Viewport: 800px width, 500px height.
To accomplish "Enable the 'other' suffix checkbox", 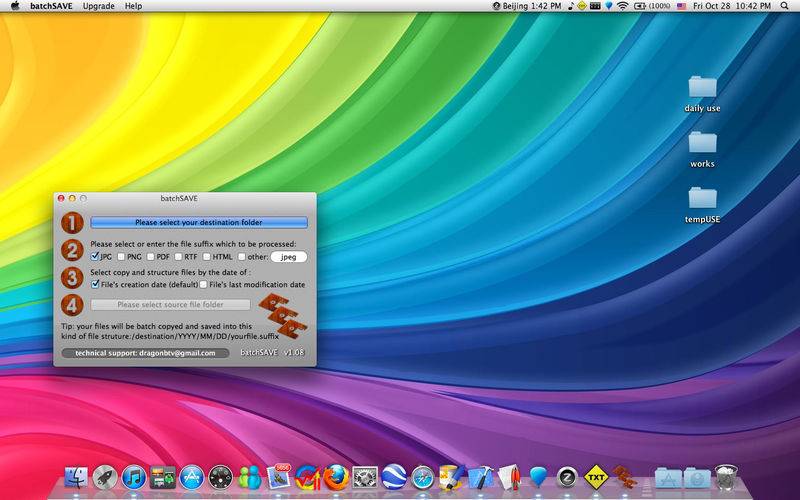I will click(x=242, y=257).
